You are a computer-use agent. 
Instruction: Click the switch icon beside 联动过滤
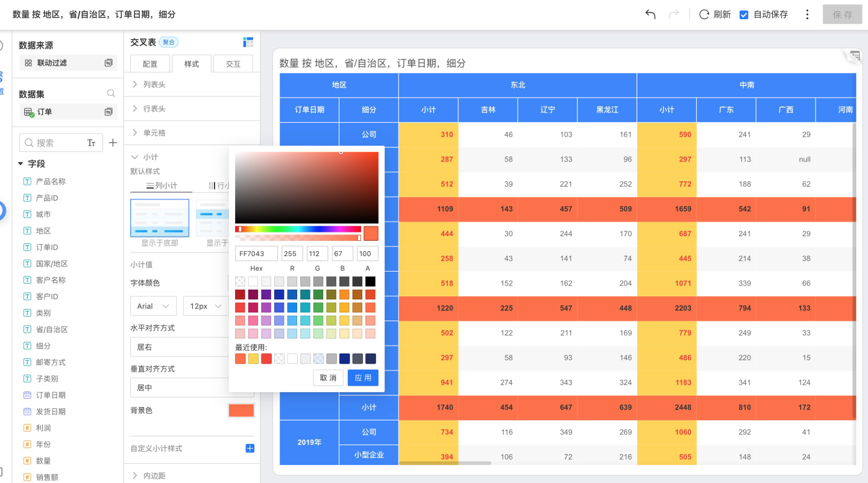108,63
